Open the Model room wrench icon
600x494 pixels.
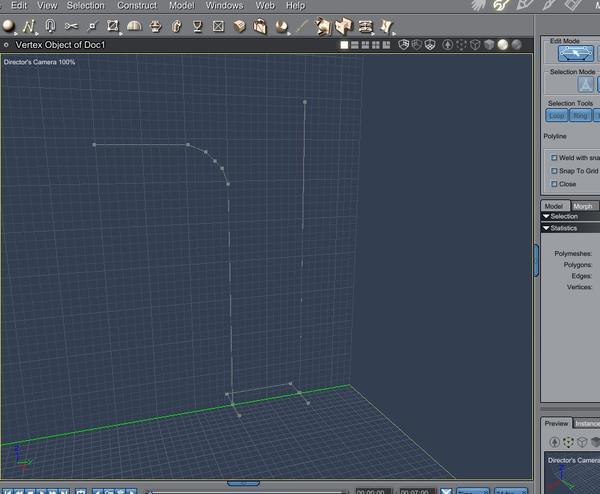(x=501, y=5)
